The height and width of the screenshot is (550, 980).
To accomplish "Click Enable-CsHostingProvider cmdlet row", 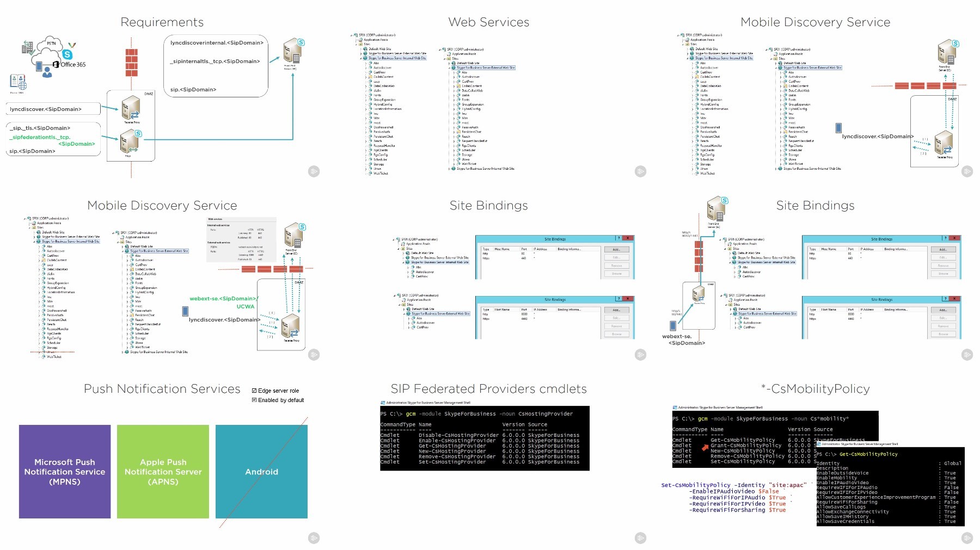I will pos(480,441).
